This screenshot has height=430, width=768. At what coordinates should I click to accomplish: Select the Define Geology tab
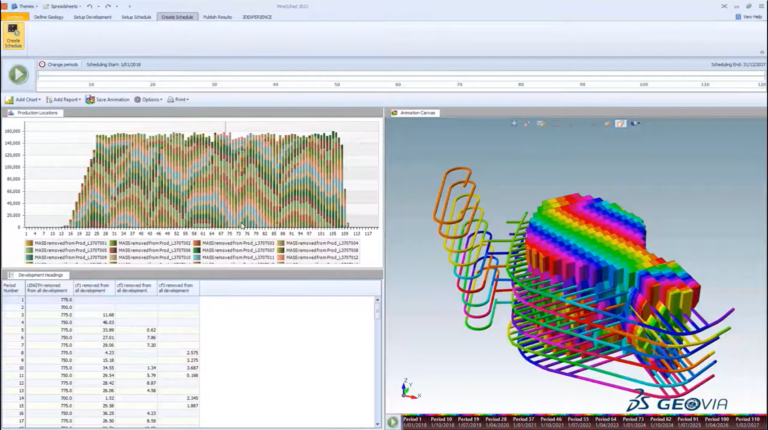tap(48, 17)
